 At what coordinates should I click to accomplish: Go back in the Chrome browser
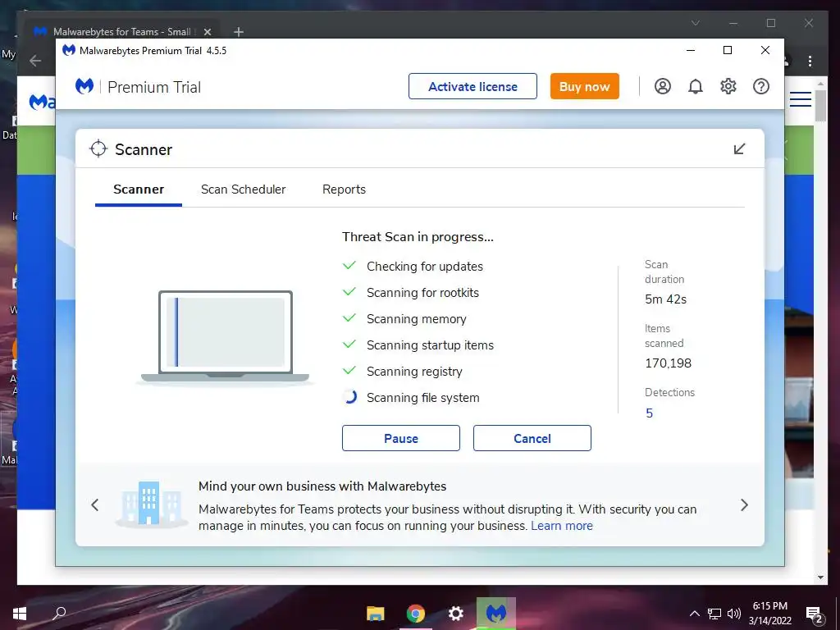35,61
